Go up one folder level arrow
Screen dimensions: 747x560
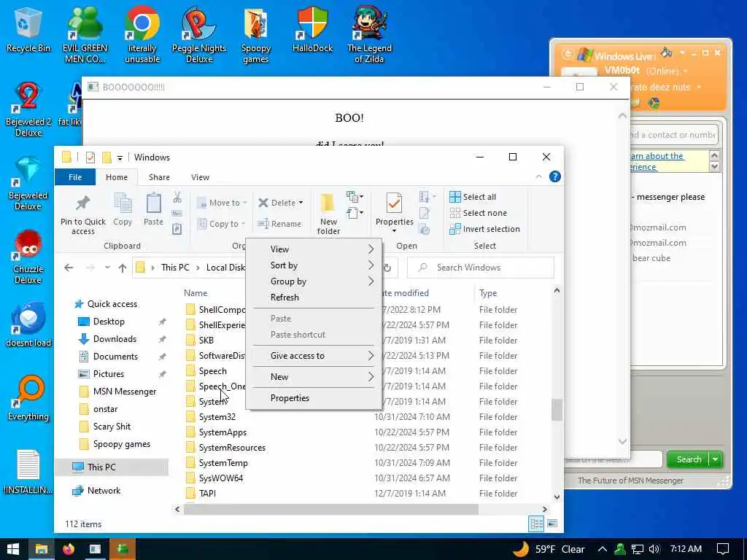pos(123,268)
